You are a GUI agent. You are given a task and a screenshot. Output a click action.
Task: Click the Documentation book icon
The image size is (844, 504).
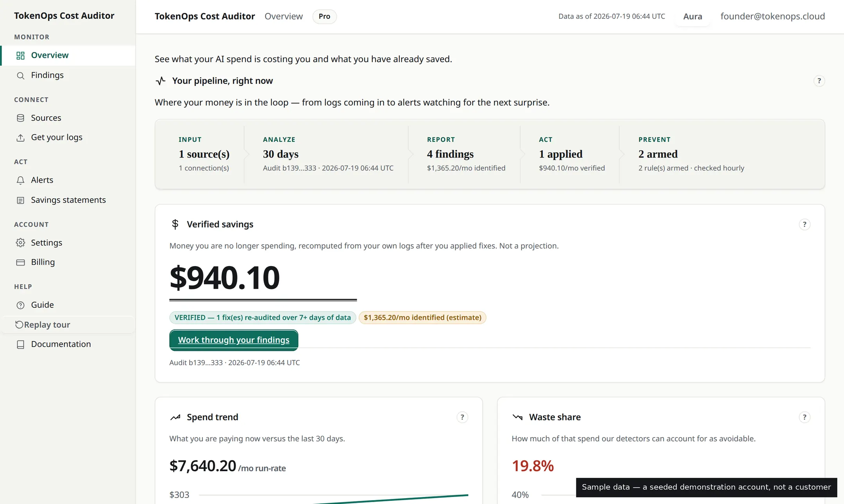point(21,344)
